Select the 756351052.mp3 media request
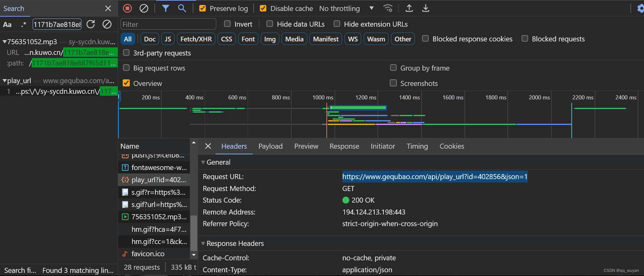644x276 pixels. pyautogui.click(x=154, y=217)
